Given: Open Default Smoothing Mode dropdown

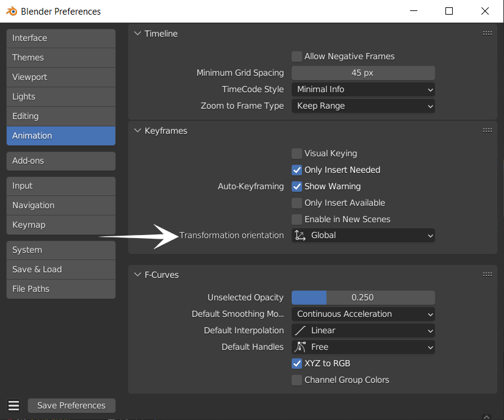Looking at the screenshot, I should pyautogui.click(x=363, y=314).
